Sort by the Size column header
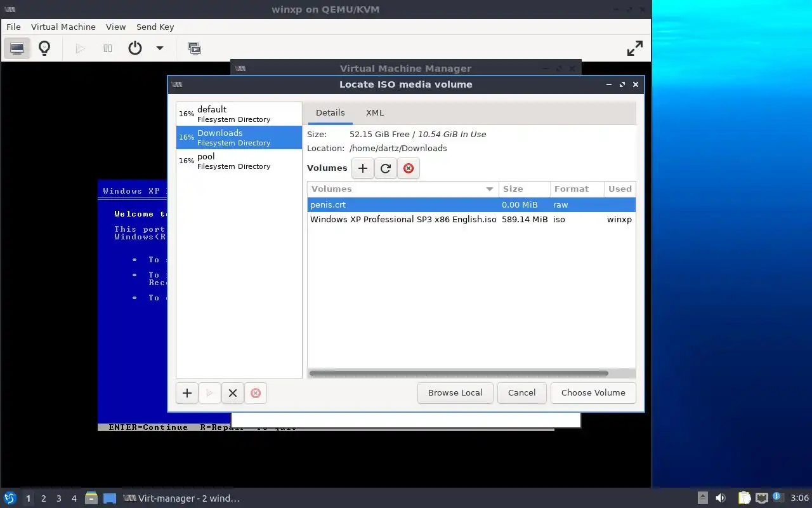The width and height of the screenshot is (812, 508). [525, 189]
